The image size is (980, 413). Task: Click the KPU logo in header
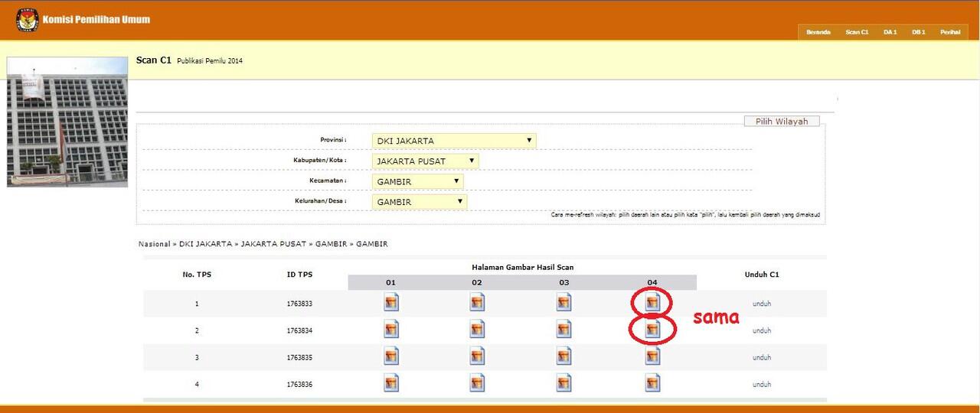28,21
